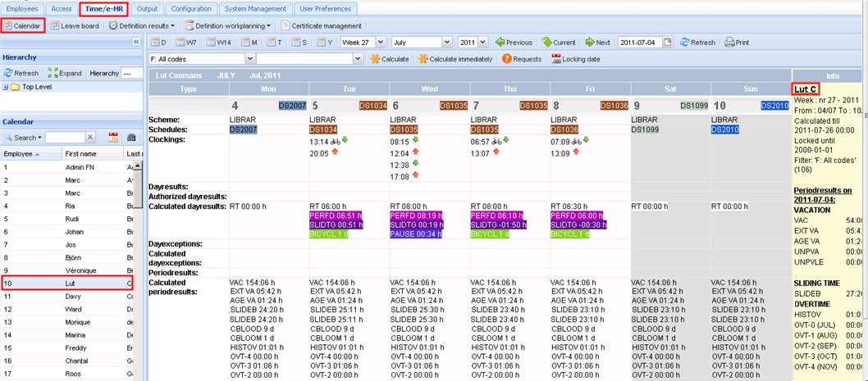Print the calendar
The width and height of the screenshot is (868, 381).
tap(737, 43)
